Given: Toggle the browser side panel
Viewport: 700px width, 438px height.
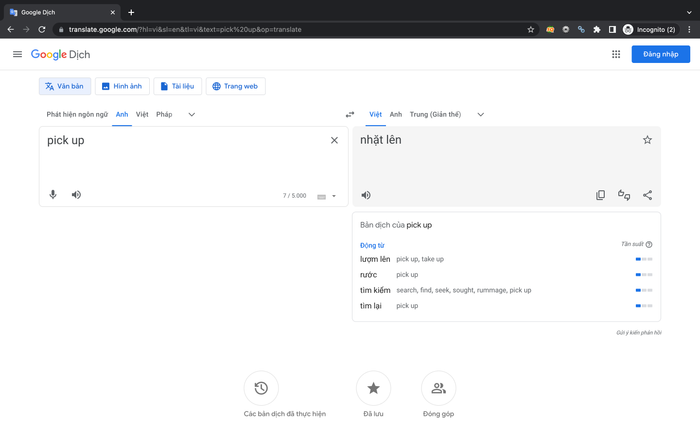Looking at the screenshot, I should (x=612, y=29).
